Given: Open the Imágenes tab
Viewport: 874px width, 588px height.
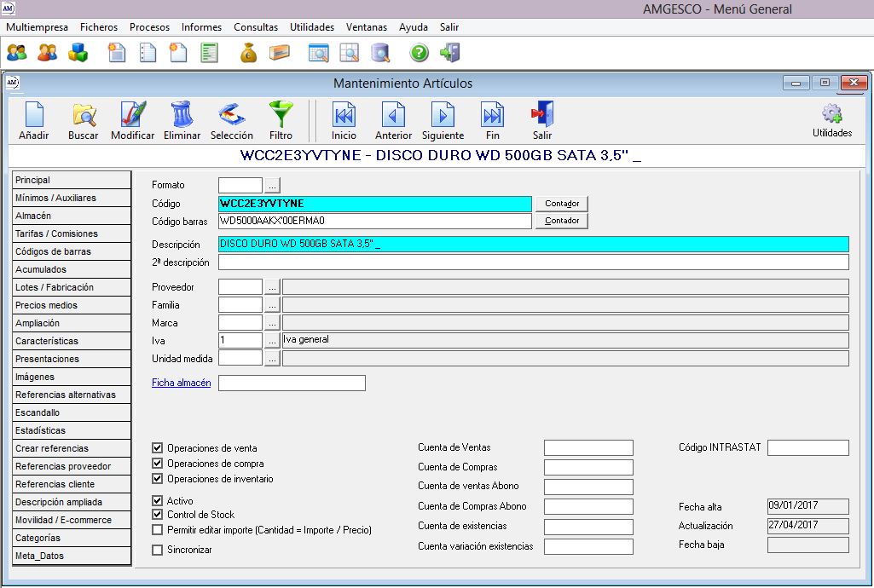Looking at the screenshot, I should coord(72,377).
